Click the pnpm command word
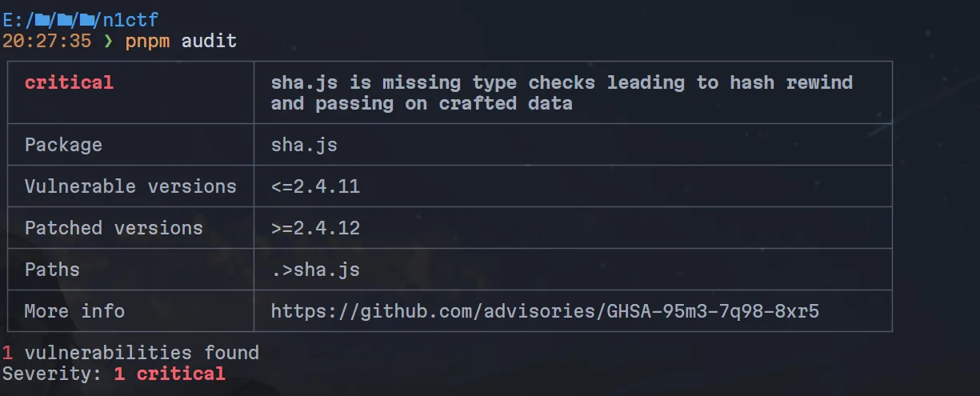Image resolution: width=980 pixels, height=396 pixels. tap(147, 40)
